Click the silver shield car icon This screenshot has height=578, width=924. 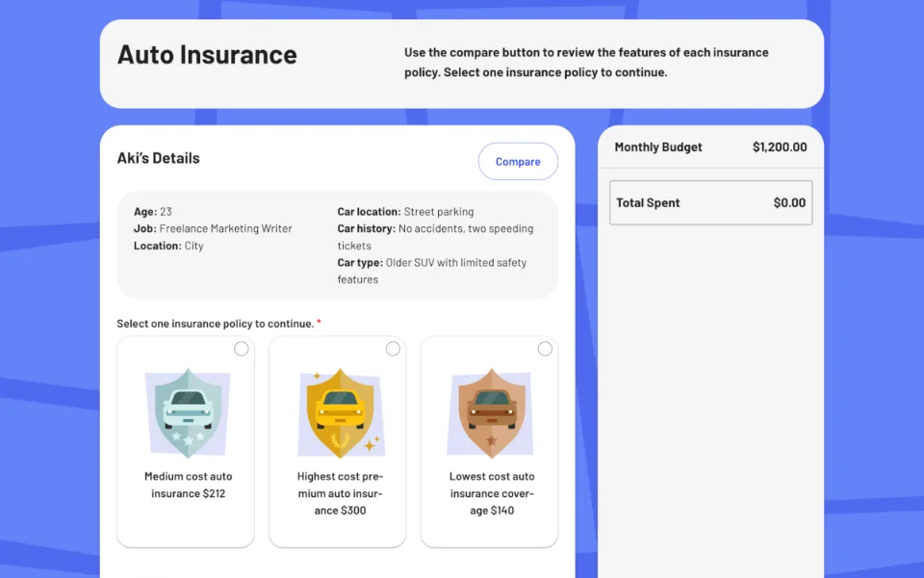pyautogui.click(x=188, y=412)
